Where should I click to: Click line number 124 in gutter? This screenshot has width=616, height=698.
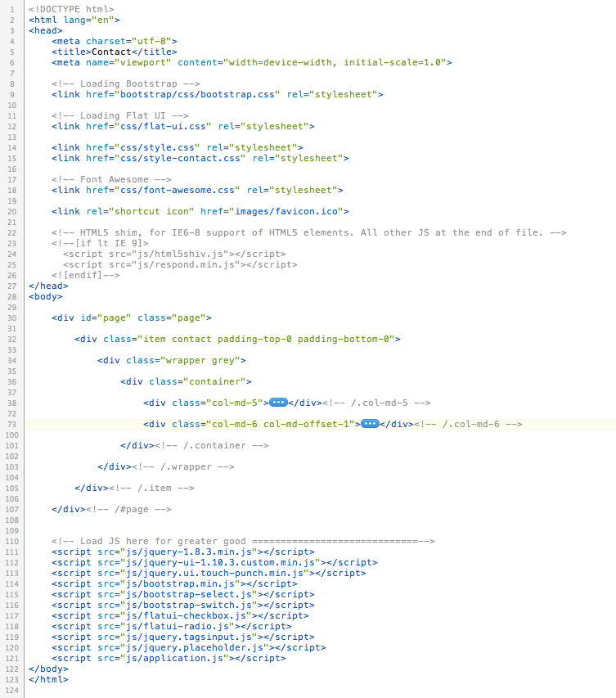(12, 691)
